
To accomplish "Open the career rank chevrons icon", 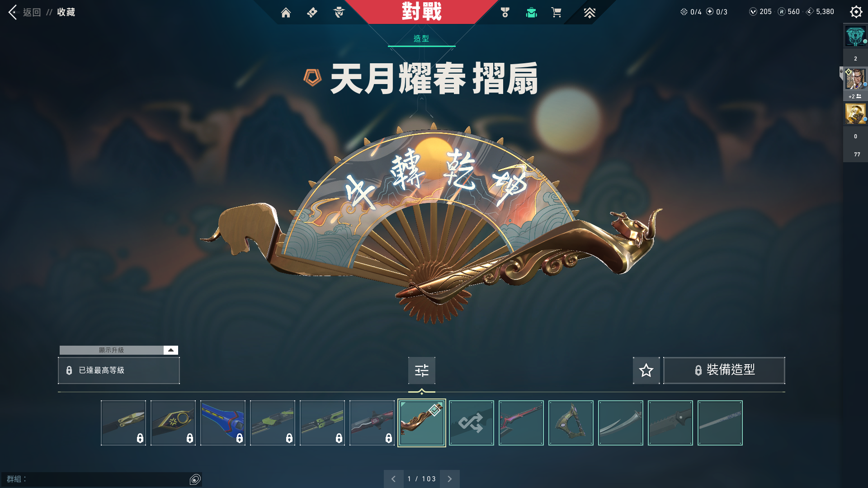I will pos(590,13).
